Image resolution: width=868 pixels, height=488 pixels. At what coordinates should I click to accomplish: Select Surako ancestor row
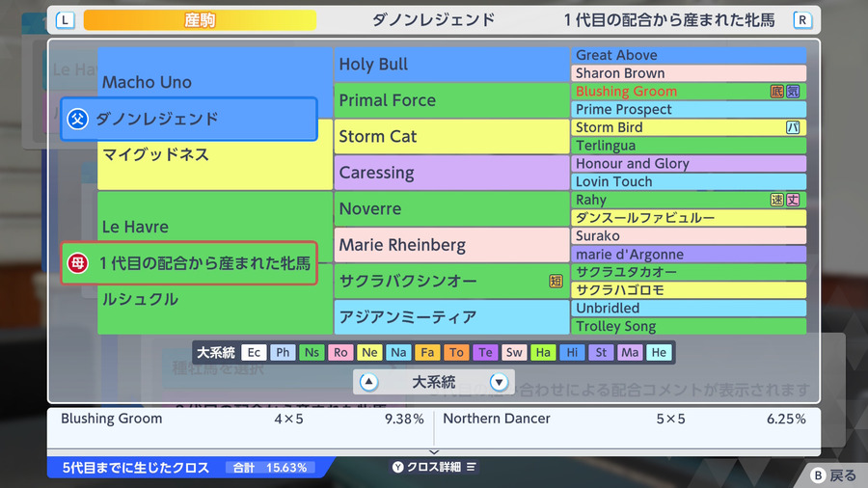(689, 236)
